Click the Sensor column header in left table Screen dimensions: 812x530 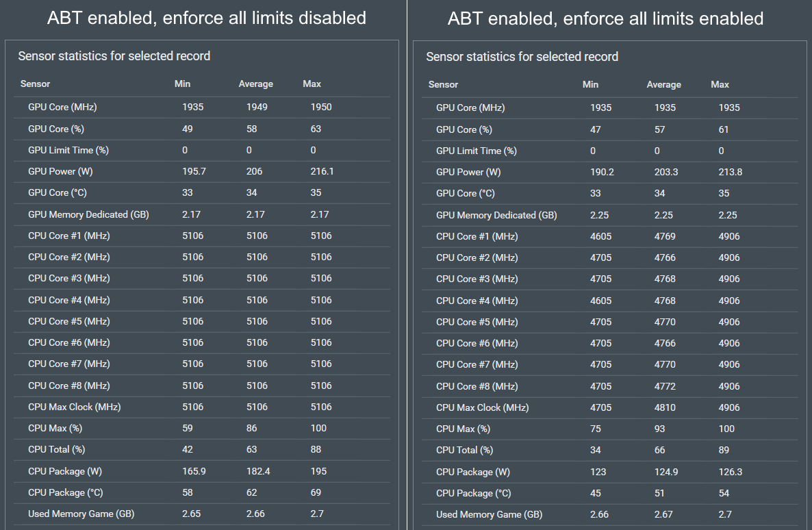(35, 84)
